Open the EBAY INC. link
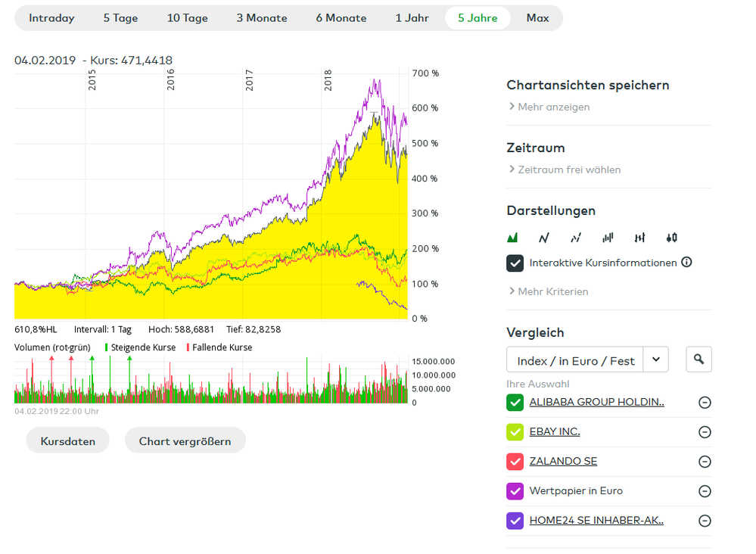756x554 pixels. click(x=555, y=431)
